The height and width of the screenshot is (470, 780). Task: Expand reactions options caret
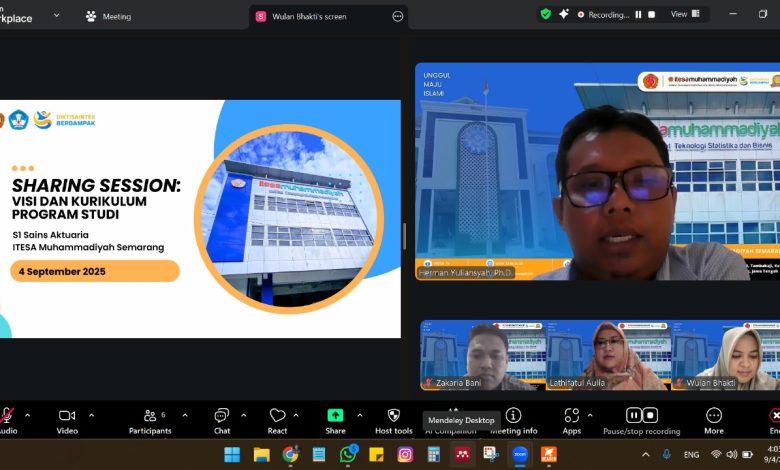click(296, 415)
